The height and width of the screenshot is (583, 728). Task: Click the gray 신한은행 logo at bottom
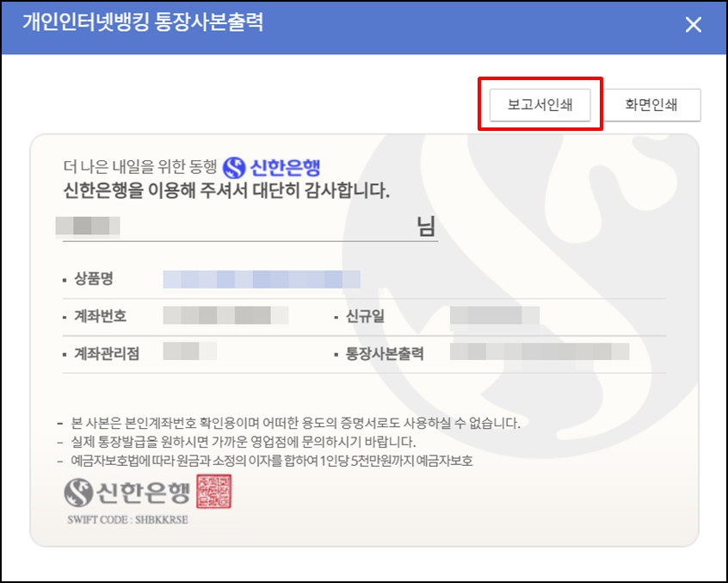tap(126, 493)
